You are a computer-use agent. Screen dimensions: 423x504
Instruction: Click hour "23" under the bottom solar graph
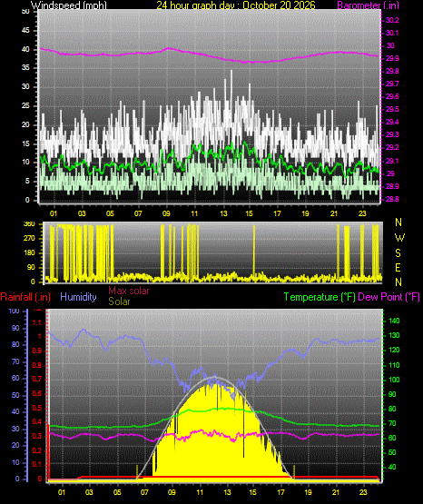363,492
